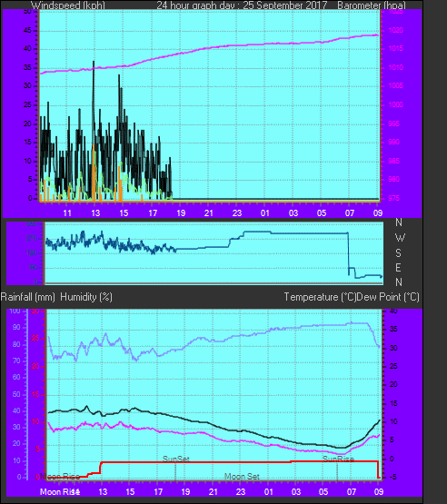Click the 1020 barometer scale value

coord(395,30)
